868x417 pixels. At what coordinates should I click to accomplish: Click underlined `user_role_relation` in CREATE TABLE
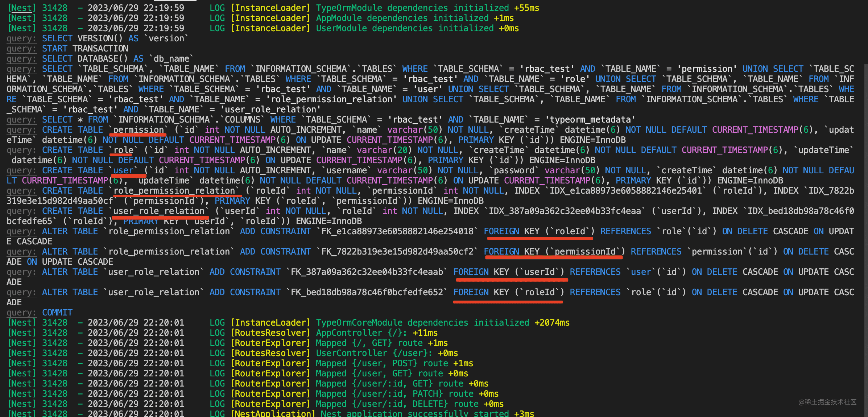pyautogui.click(x=160, y=211)
